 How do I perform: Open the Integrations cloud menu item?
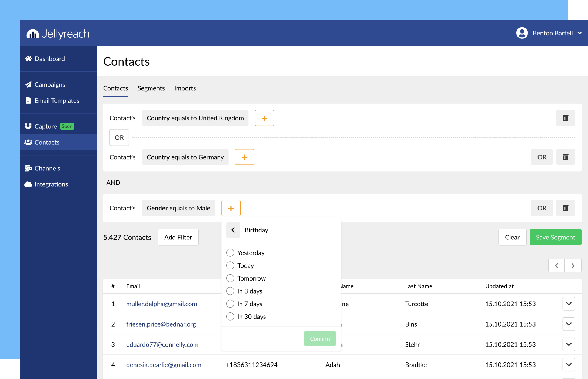point(51,184)
